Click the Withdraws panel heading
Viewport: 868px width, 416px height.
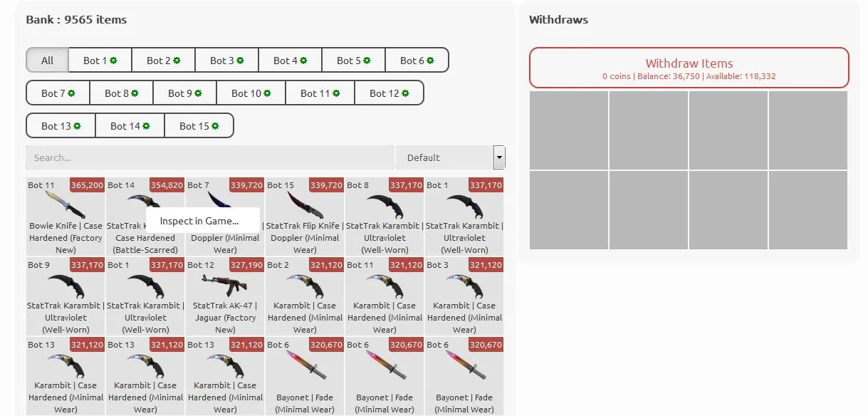click(558, 19)
